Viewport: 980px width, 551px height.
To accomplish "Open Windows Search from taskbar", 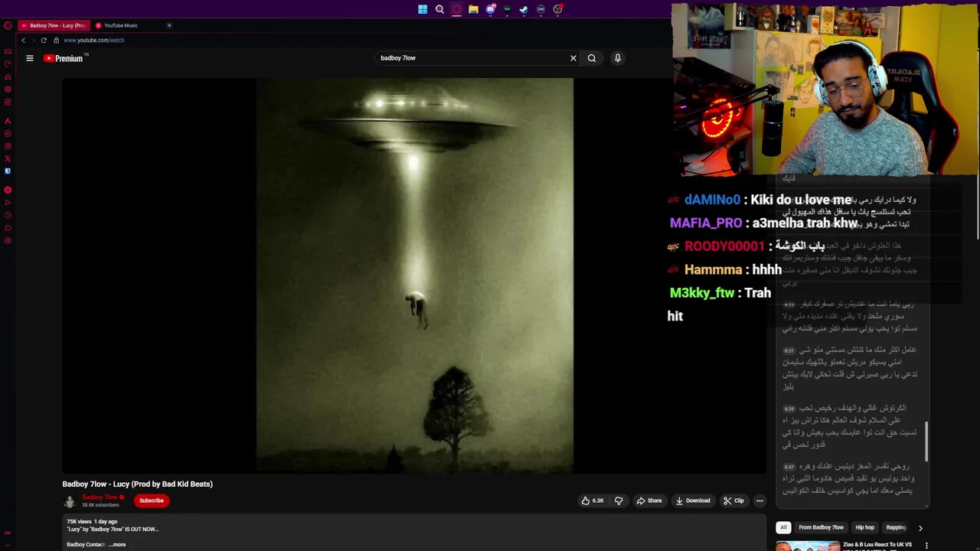I will pos(439,9).
